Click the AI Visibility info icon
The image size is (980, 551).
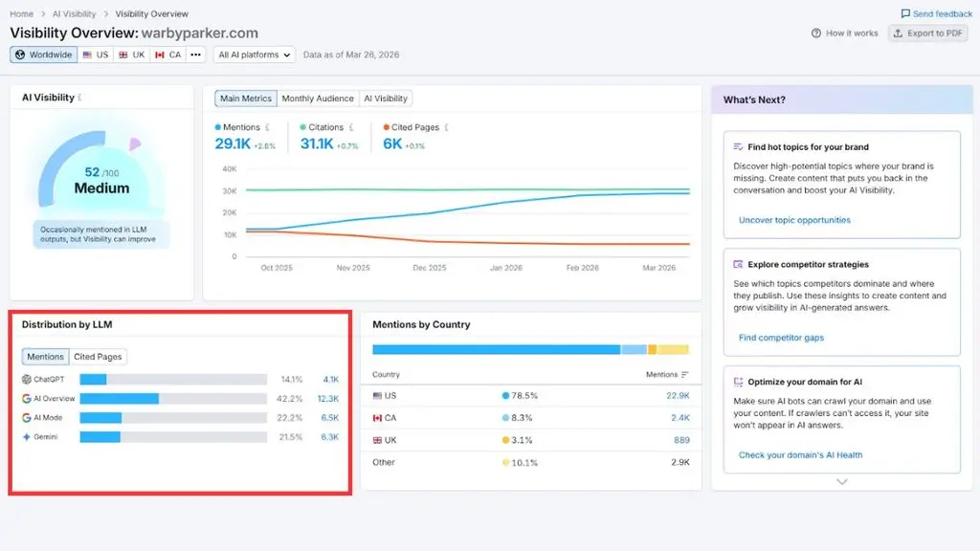click(80, 98)
